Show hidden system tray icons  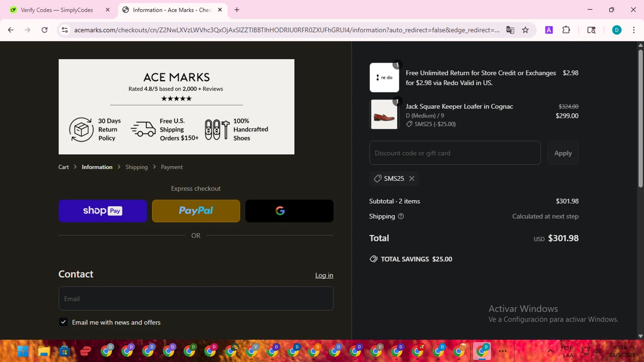click(550, 351)
